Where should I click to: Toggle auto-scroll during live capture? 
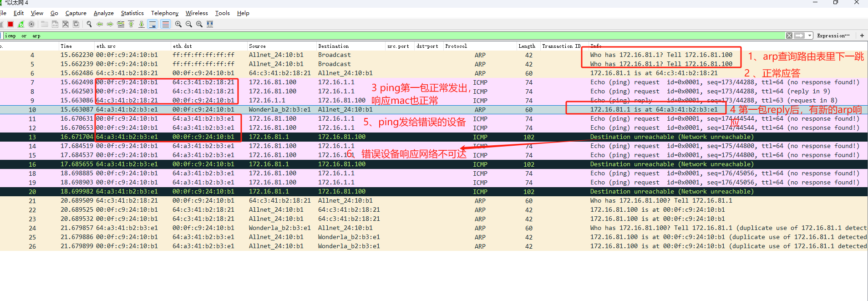click(x=152, y=24)
